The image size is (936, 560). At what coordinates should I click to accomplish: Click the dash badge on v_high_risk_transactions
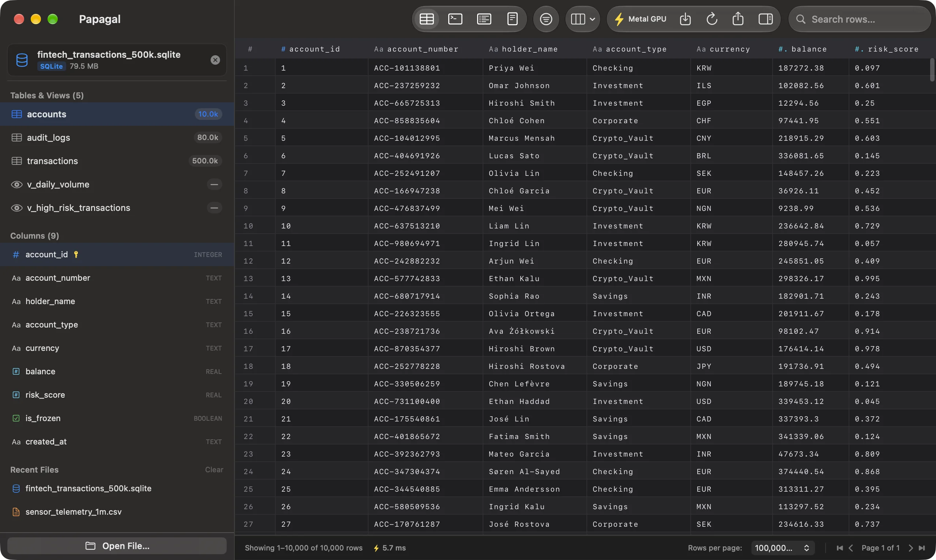pyautogui.click(x=214, y=208)
